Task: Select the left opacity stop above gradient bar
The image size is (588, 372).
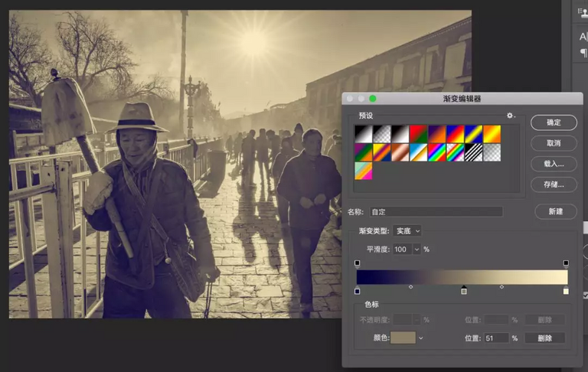Action: pyautogui.click(x=357, y=263)
